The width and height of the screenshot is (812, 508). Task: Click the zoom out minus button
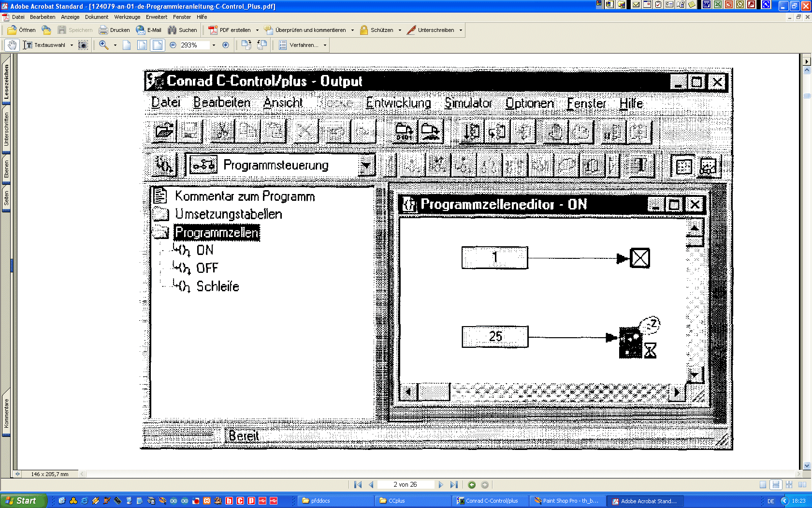coord(173,45)
